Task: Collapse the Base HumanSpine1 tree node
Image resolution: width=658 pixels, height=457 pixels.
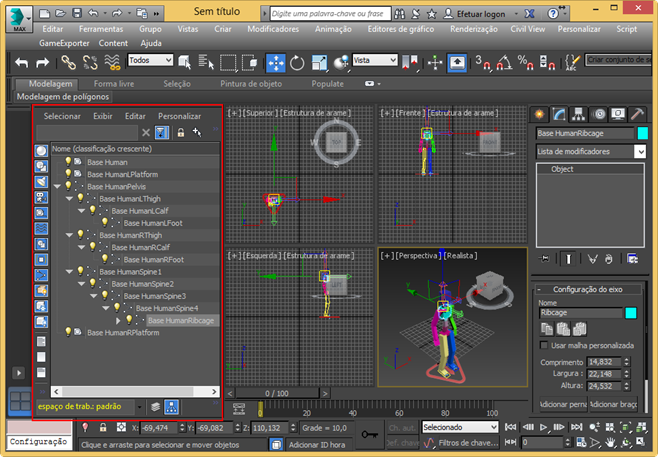Action: [x=69, y=272]
